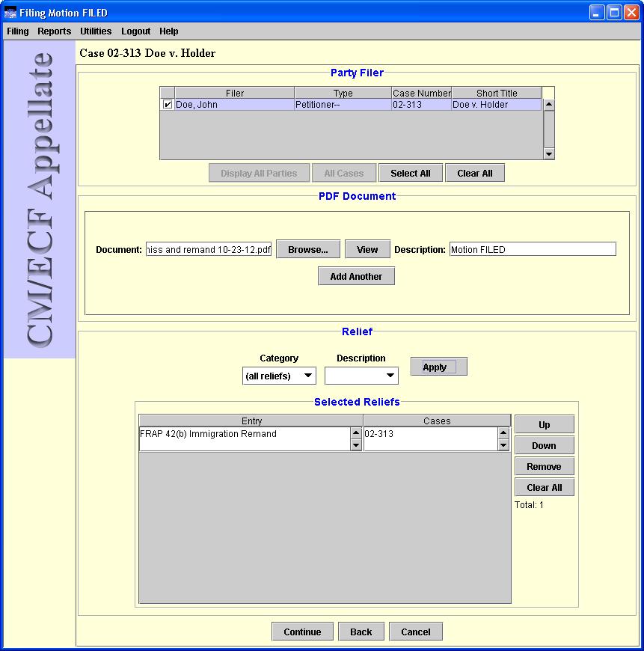Open the Category (all reliefs) dropdown
The height and width of the screenshot is (651, 644).
click(x=279, y=376)
